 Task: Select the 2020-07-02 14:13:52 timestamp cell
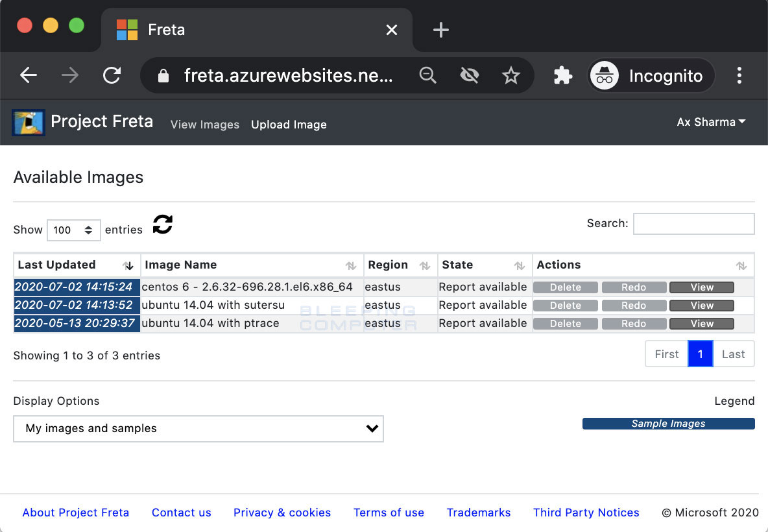(x=77, y=305)
